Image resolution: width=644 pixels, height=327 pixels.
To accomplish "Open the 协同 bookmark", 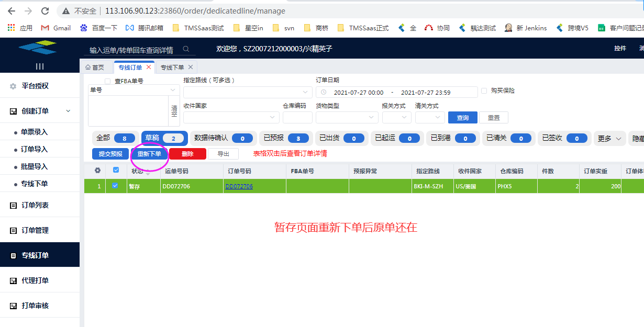I will 437,28.
